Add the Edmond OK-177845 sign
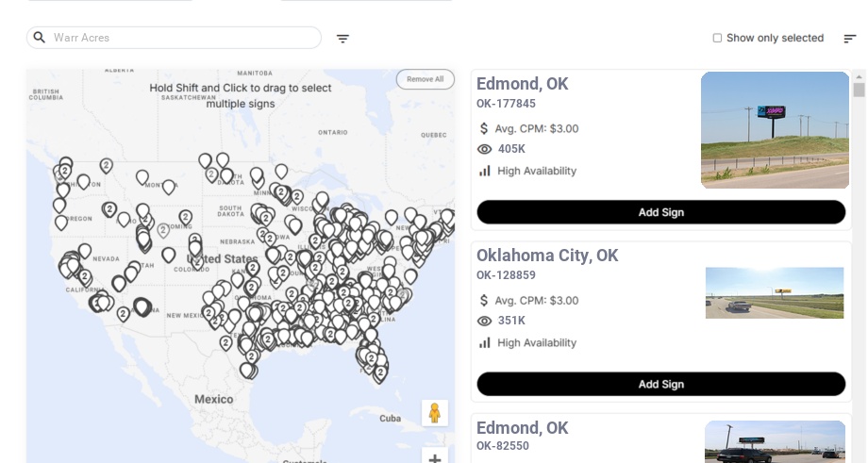This screenshot has height=463, width=868. pyautogui.click(x=660, y=212)
